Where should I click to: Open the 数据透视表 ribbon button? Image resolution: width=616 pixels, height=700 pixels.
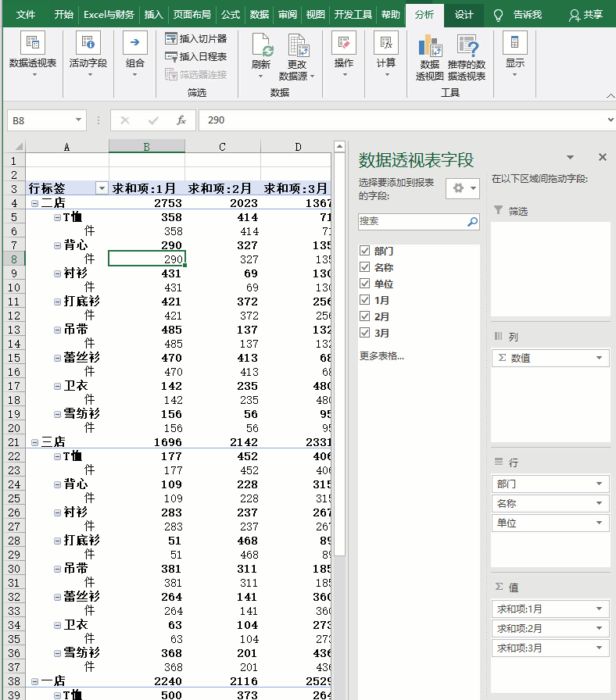pyautogui.click(x=33, y=55)
